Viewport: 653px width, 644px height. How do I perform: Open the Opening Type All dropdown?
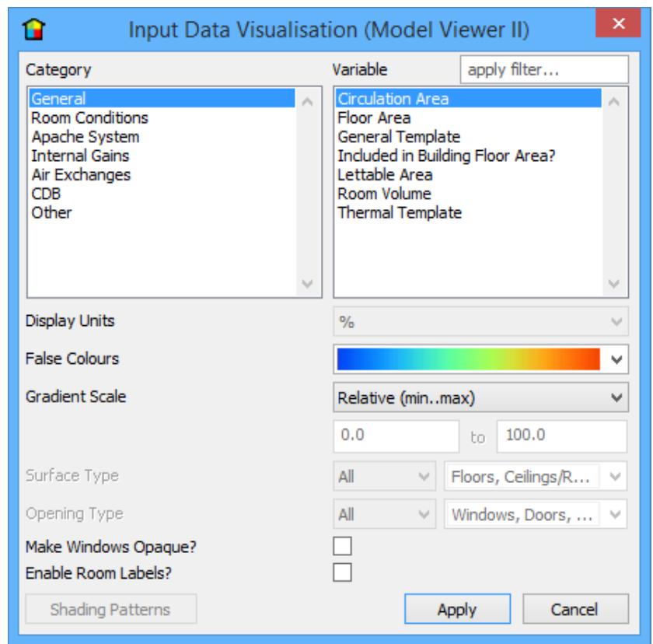coord(384,514)
